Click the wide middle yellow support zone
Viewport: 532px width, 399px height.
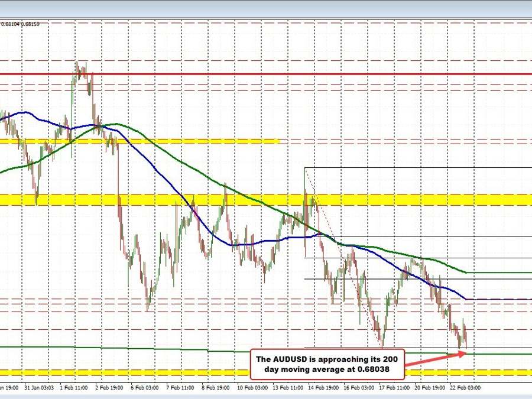(x=266, y=199)
